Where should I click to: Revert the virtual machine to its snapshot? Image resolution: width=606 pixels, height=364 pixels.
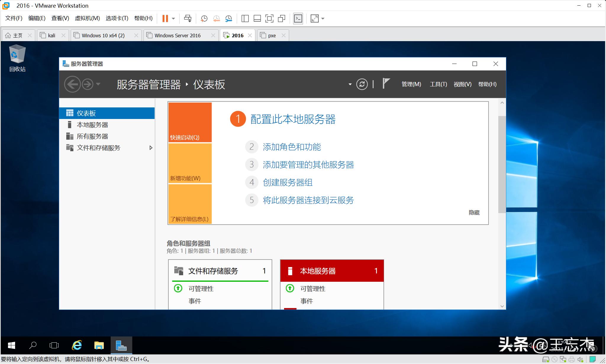click(216, 18)
